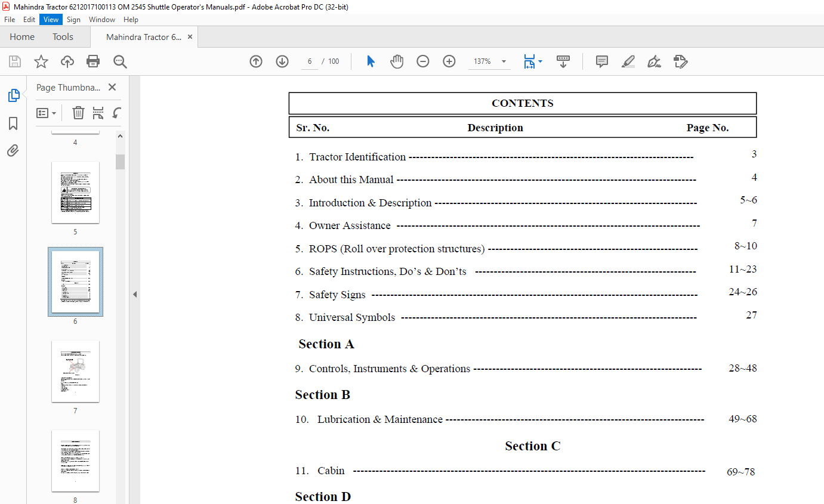
Task: Click the Save file icon
Action: (x=15, y=61)
